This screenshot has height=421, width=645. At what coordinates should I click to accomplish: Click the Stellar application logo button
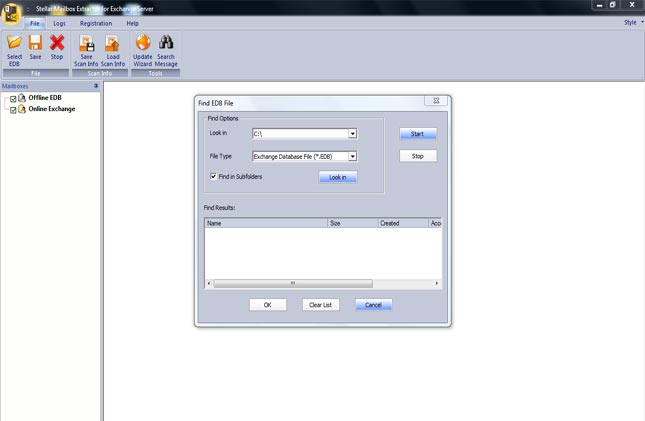click(x=11, y=14)
